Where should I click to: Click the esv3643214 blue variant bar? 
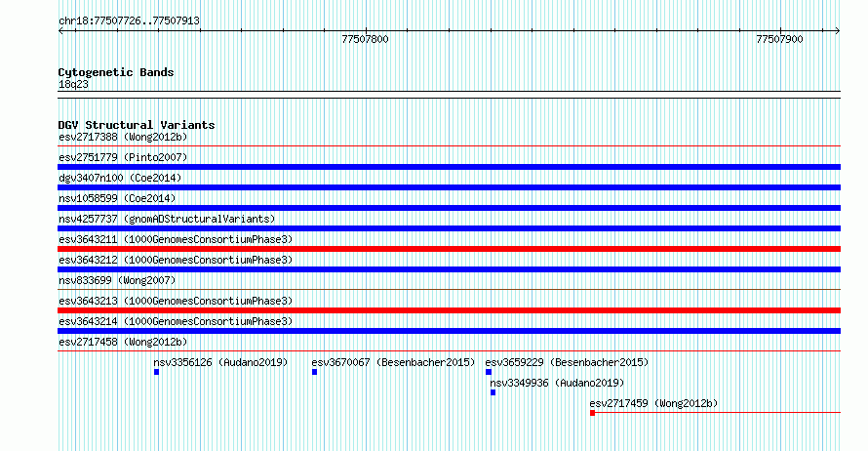(449, 331)
